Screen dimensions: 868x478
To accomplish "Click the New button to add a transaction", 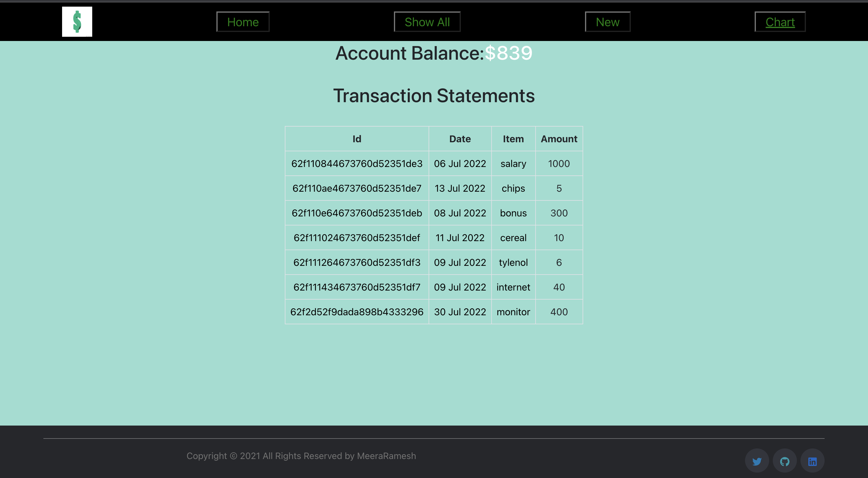I will (x=608, y=22).
